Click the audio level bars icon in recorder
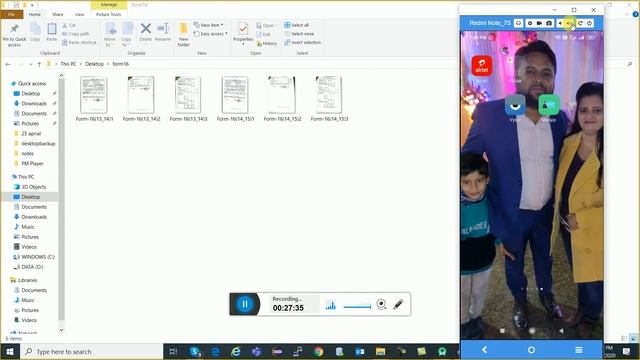The width and height of the screenshot is (640, 360). pyautogui.click(x=331, y=304)
